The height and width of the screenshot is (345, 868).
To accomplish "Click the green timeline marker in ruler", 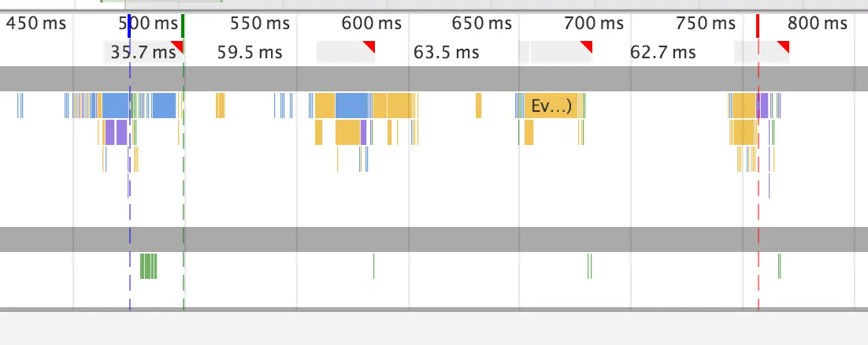I will pyautogui.click(x=183, y=26).
